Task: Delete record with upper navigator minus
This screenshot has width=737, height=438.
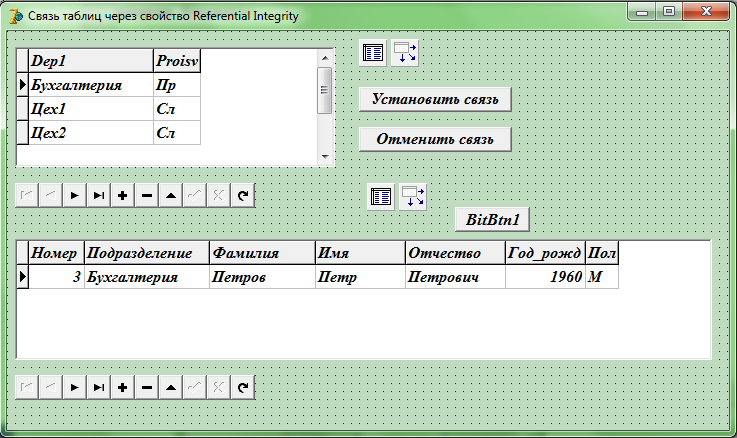Action: 147,196
